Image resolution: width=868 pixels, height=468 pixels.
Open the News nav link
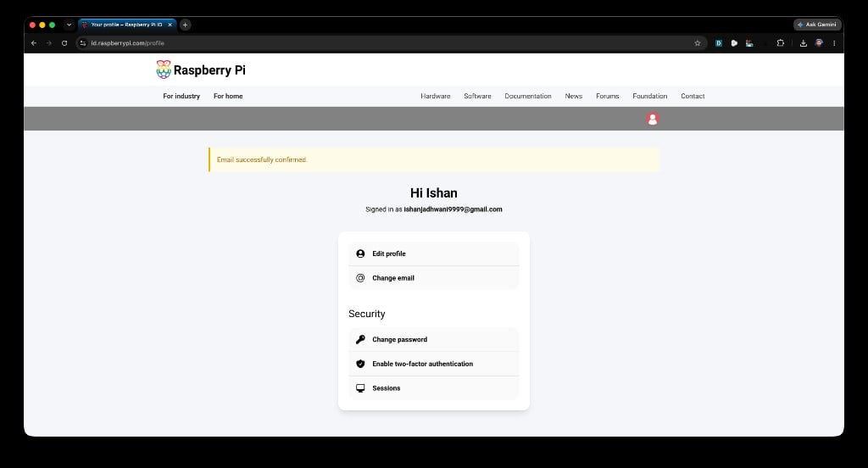(x=574, y=96)
